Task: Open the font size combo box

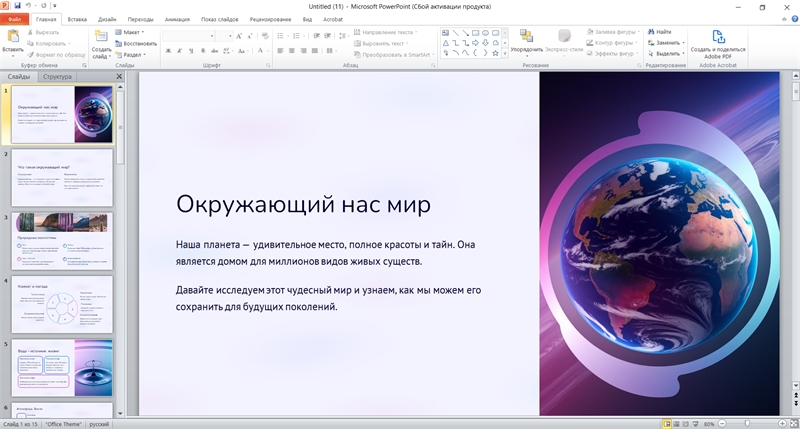Action: tap(224, 36)
